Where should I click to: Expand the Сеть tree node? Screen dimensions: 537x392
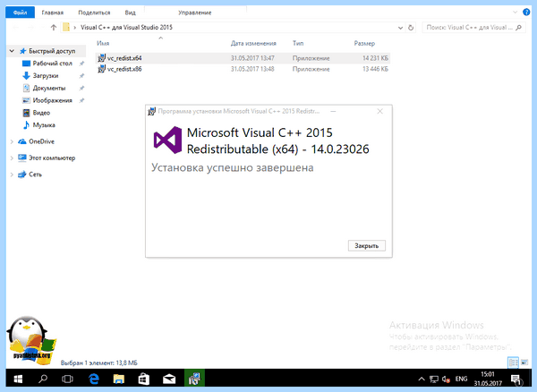tap(12, 175)
